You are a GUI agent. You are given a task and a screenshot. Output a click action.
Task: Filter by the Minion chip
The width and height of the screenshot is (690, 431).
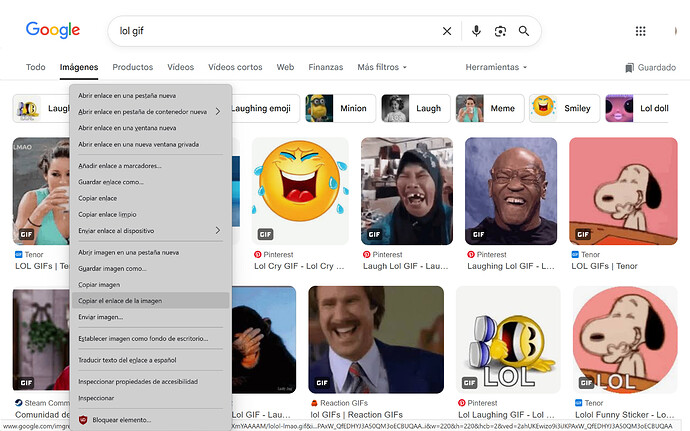(x=340, y=108)
